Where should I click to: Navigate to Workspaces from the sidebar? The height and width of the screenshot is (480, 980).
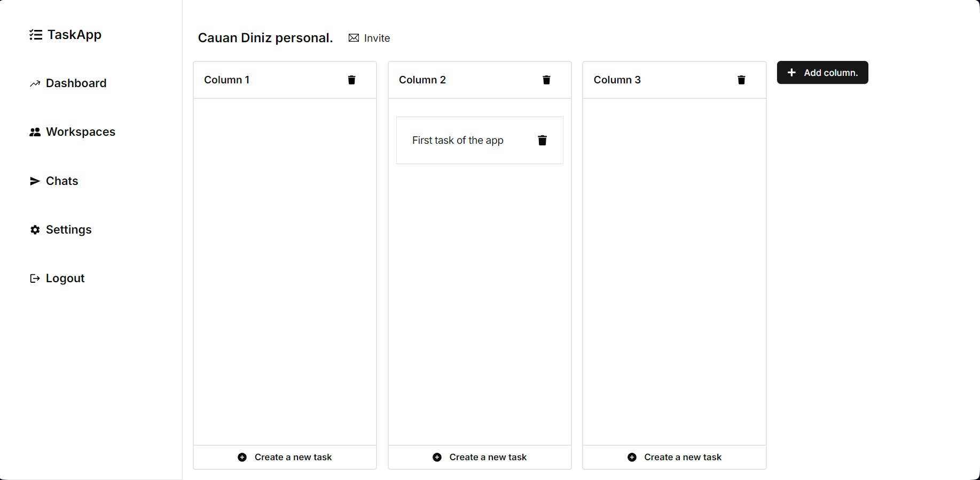[81, 131]
